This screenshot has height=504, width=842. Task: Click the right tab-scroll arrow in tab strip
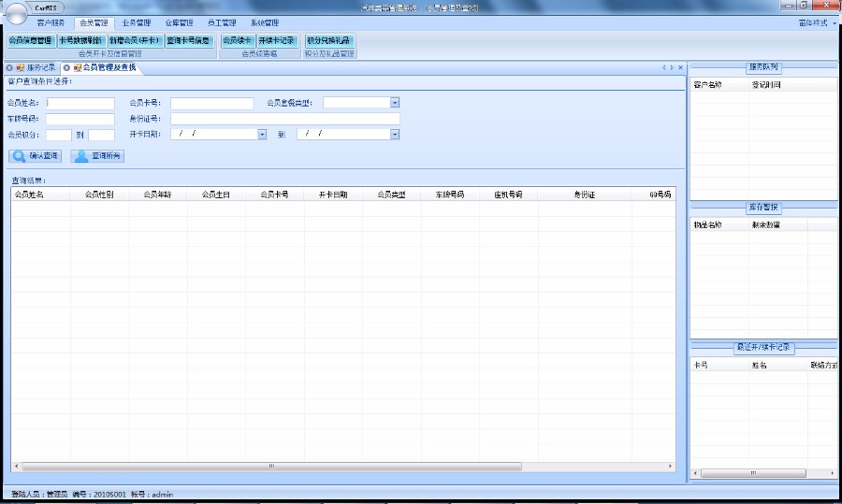672,67
